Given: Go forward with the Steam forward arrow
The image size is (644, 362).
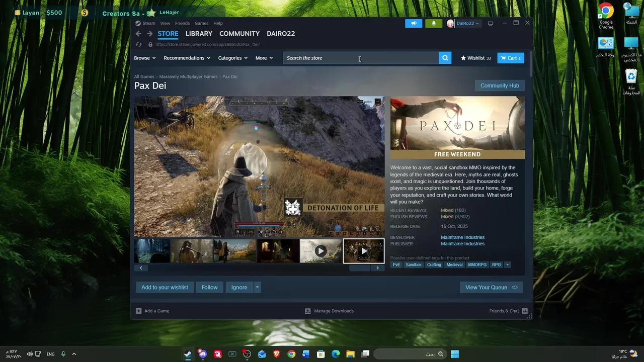Looking at the screenshot, I should [x=149, y=34].
